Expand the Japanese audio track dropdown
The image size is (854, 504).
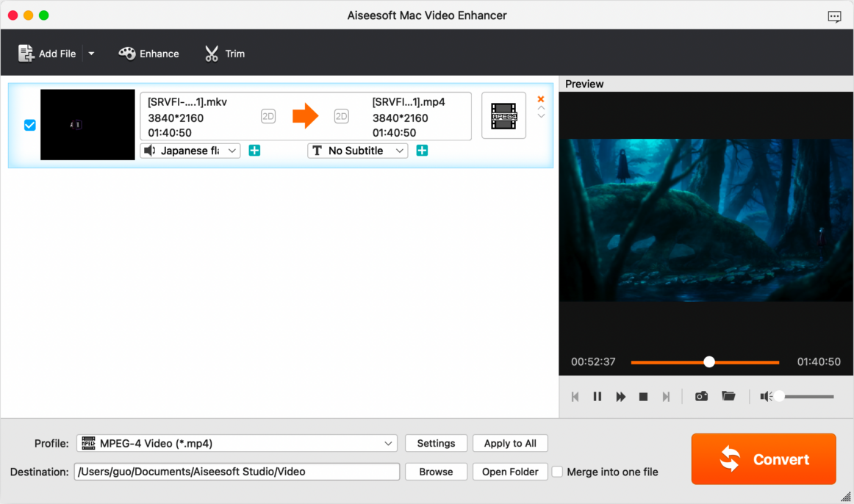tap(190, 151)
